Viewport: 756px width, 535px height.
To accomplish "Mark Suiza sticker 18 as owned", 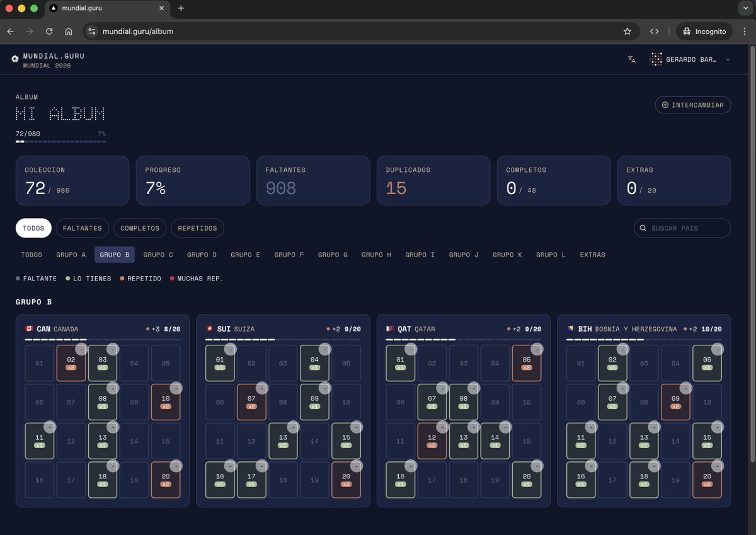I will pos(283,480).
